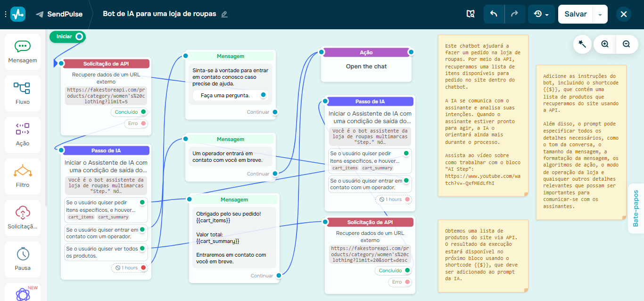Screen dimensions: 644x301
Task: Close the flow editor
Action: pos(624,14)
